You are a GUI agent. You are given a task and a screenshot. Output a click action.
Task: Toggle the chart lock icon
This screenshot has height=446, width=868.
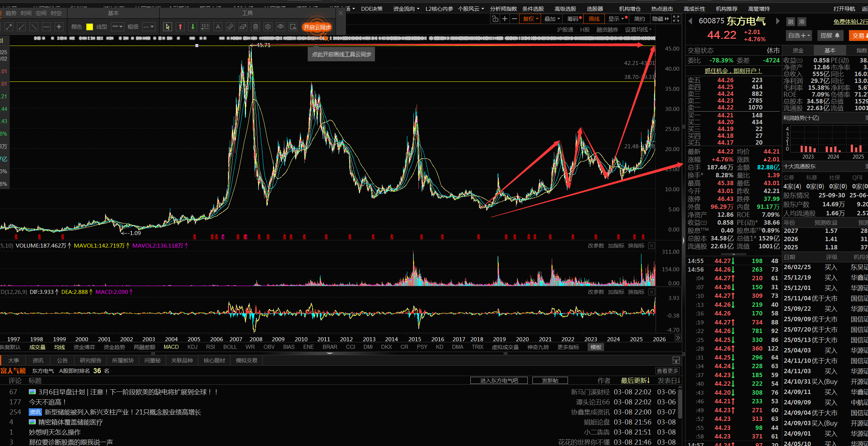495,19
